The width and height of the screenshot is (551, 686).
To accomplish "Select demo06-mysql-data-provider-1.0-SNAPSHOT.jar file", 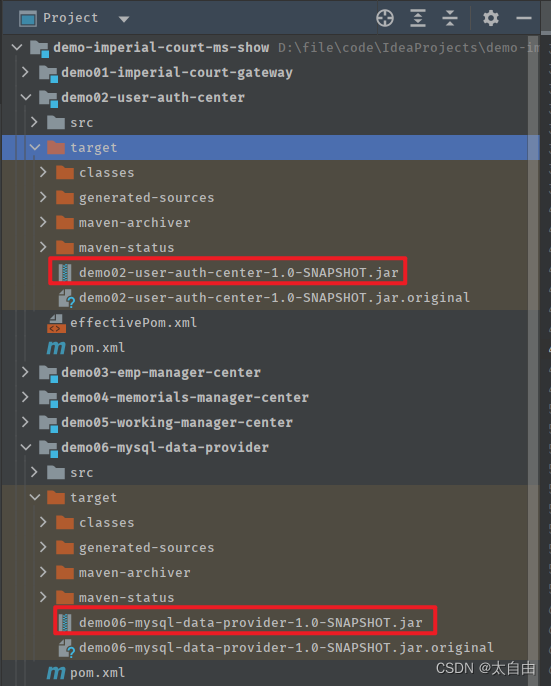I will (251, 623).
